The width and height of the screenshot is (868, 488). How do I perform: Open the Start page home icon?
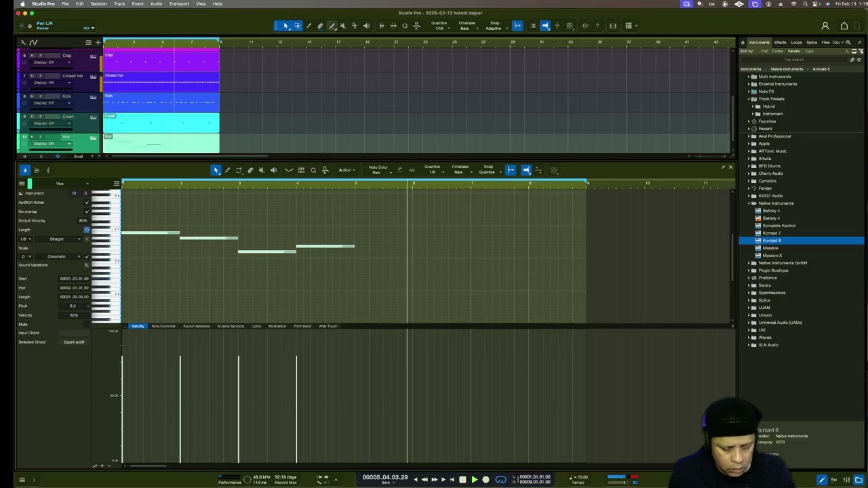(x=844, y=26)
